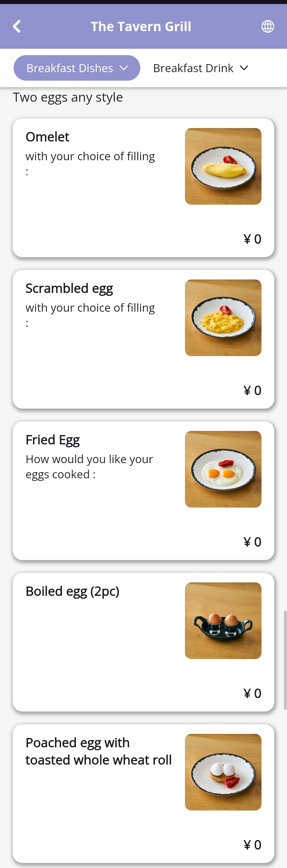Open the language globe icon
Image resolution: width=287 pixels, height=868 pixels.
268,26
